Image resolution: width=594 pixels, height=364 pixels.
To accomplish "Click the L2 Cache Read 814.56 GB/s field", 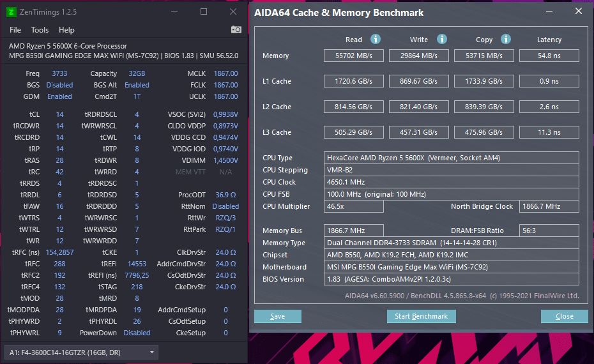I will tap(353, 107).
